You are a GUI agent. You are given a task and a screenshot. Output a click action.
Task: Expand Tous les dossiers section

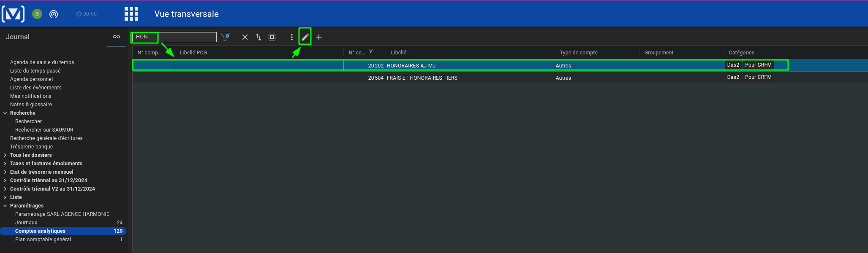click(5, 155)
